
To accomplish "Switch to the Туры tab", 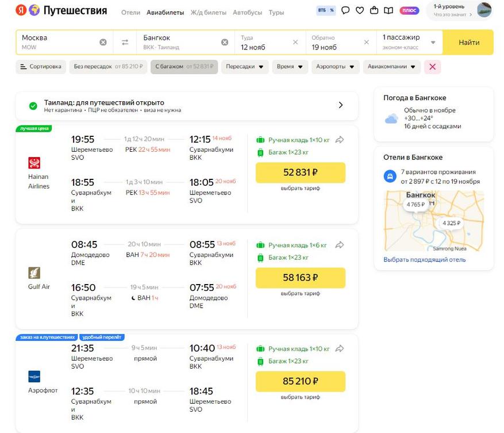I will [x=276, y=13].
